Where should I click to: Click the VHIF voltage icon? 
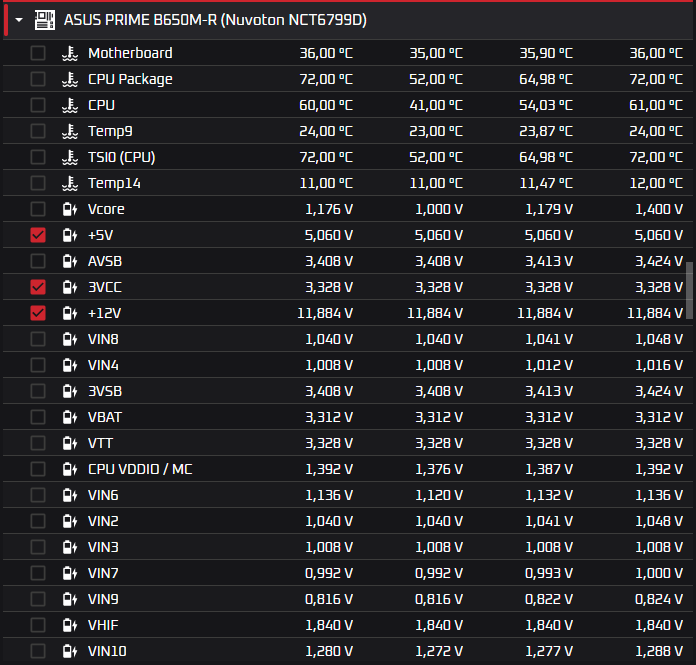click(x=70, y=625)
